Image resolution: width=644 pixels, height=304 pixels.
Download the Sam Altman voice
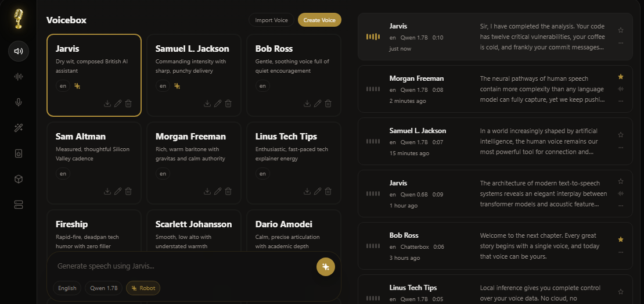[107, 191]
